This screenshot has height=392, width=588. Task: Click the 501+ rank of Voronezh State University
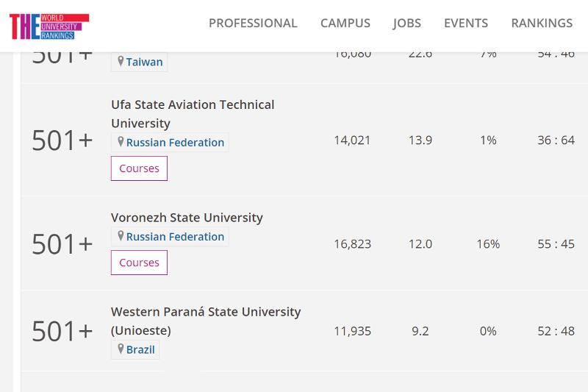point(62,245)
